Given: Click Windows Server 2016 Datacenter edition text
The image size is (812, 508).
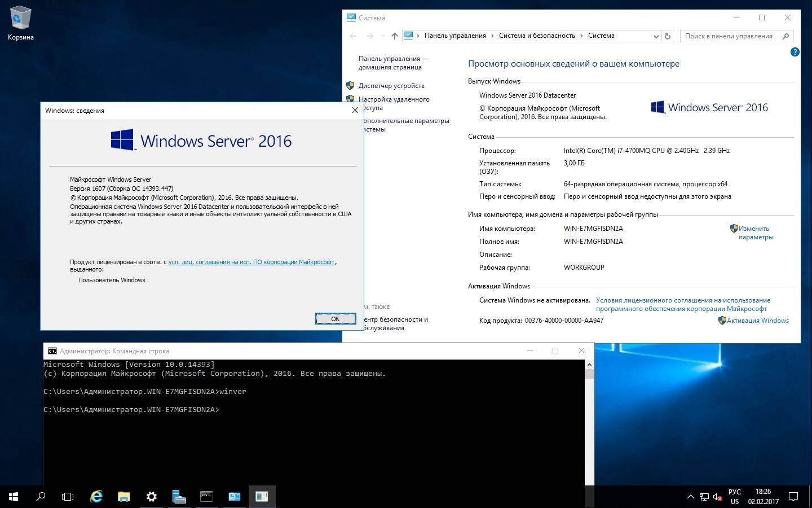Looking at the screenshot, I should point(527,95).
